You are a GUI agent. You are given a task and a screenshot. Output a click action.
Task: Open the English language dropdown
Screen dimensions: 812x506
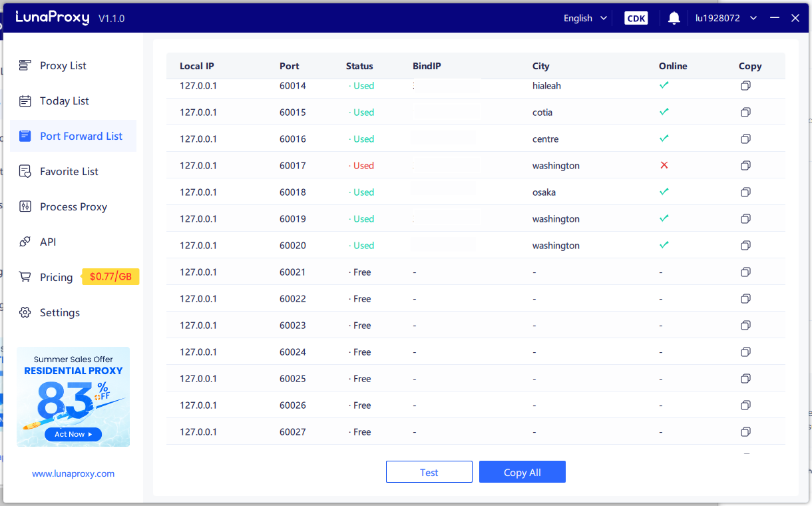[x=584, y=18]
